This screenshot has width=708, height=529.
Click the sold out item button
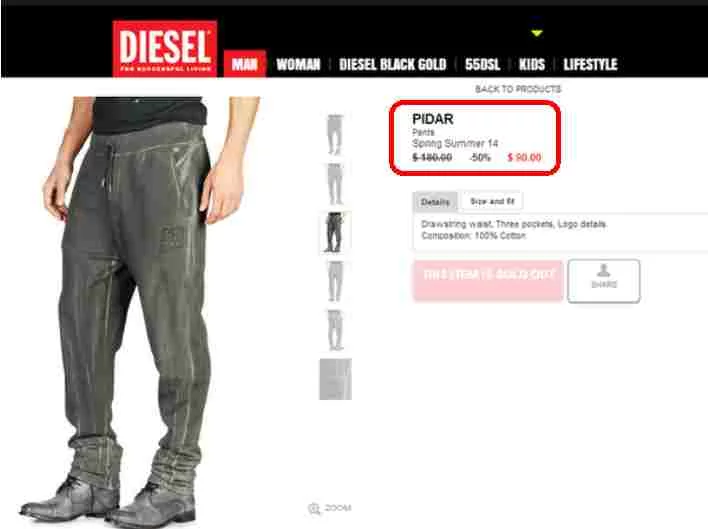(x=488, y=280)
